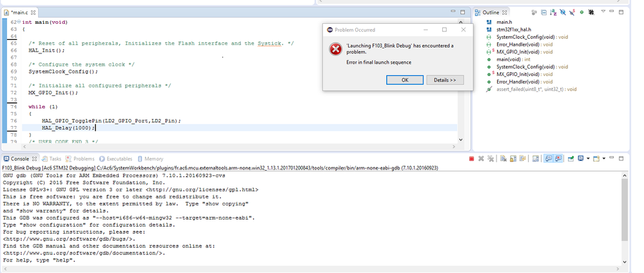644x273 pixels.
Task: Maximize the Outline panel
Action: coord(621,12)
